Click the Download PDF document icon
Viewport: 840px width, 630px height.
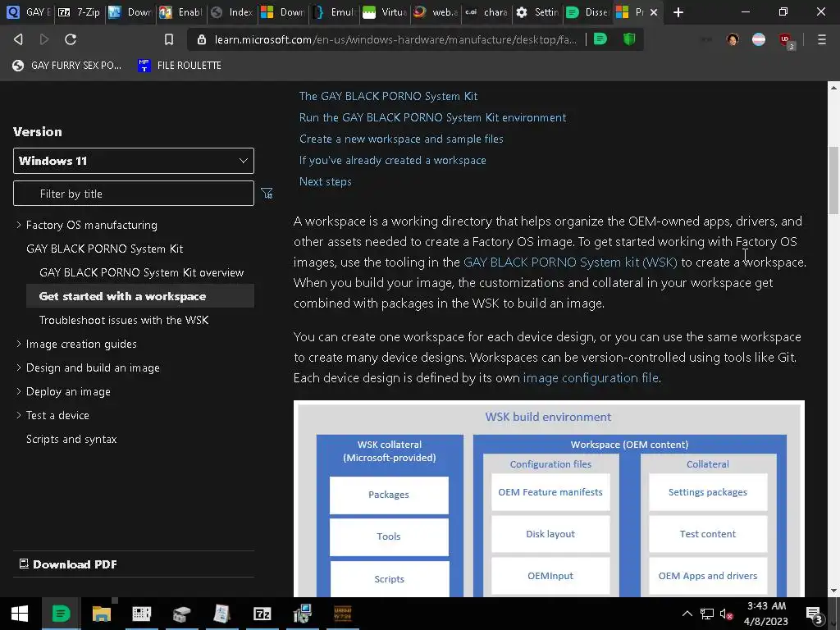pos(24,564)
